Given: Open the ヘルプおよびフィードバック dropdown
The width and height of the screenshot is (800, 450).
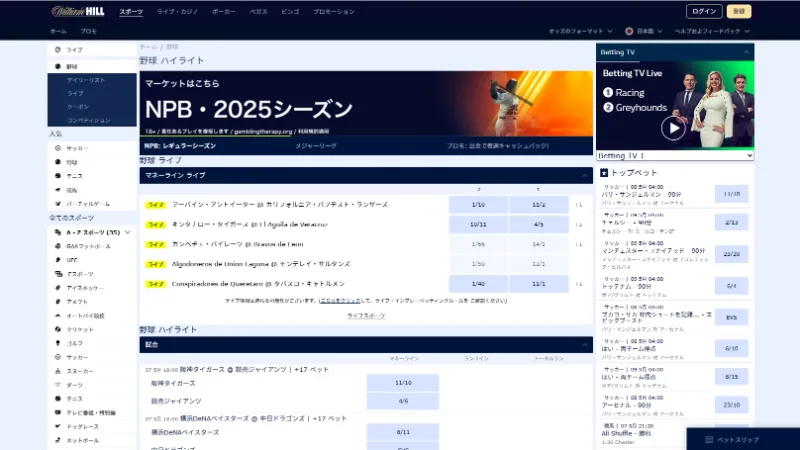Looking at the screenshot, I should pyautogui.click(x=712, y=31).
